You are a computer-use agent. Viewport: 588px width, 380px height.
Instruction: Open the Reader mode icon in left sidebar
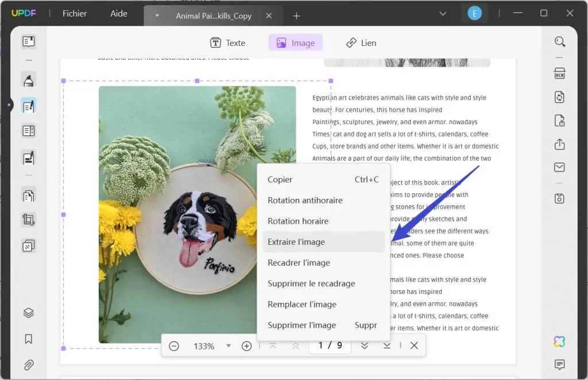pyautogui.click(x=29, y=41)
